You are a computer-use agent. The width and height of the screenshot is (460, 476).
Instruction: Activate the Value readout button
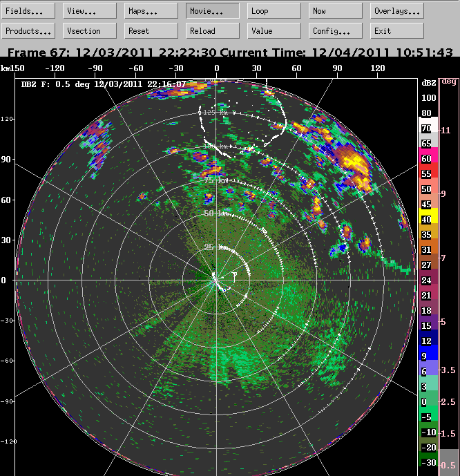click(x=274, y=30)
